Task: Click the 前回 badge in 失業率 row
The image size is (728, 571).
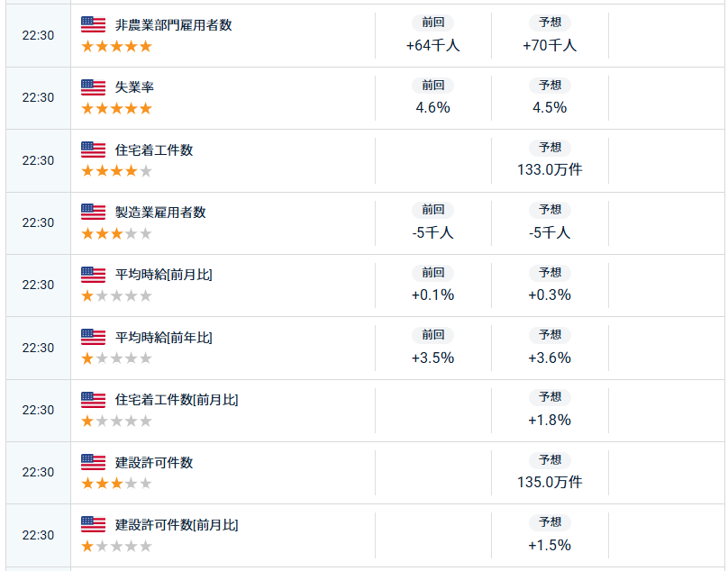Action: 432,85
